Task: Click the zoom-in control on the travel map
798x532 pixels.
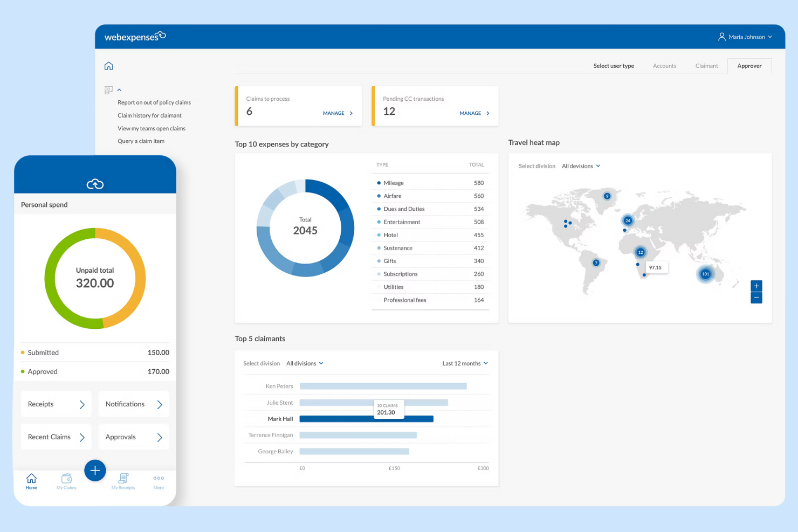Action: point(756,286)
